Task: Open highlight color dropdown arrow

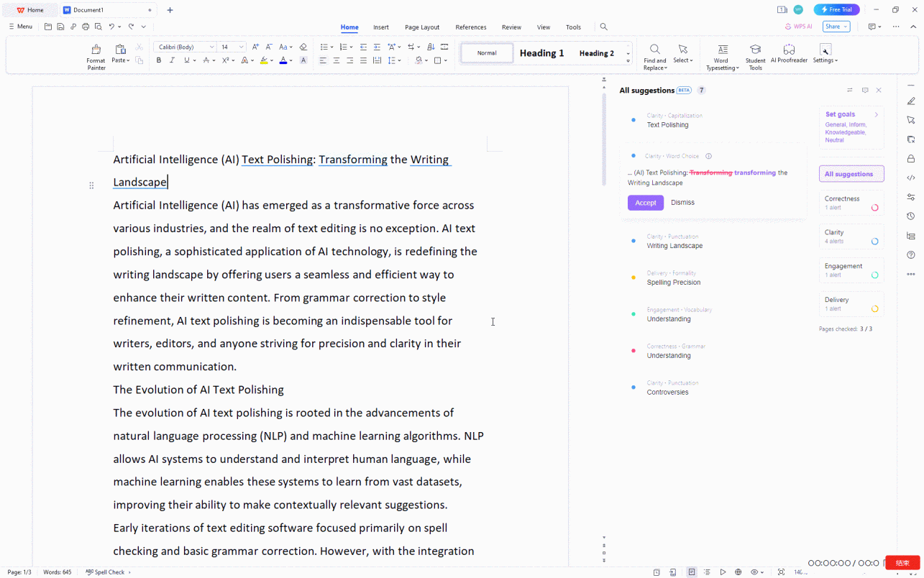Action: point(271,60)
